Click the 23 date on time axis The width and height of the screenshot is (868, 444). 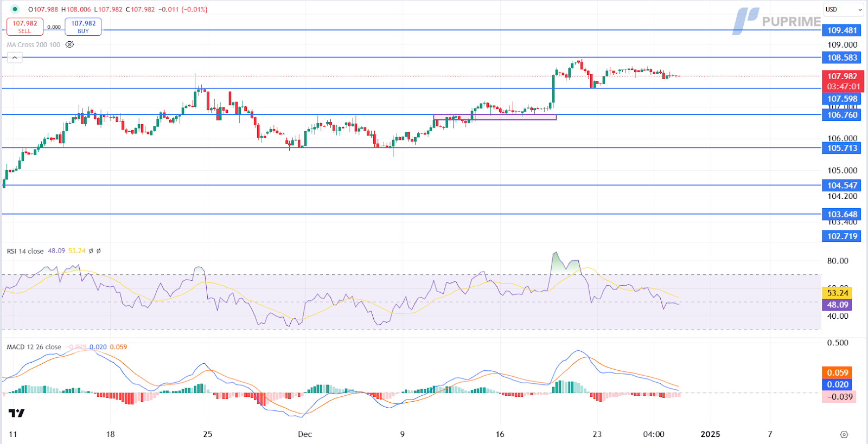click(597, 434)
